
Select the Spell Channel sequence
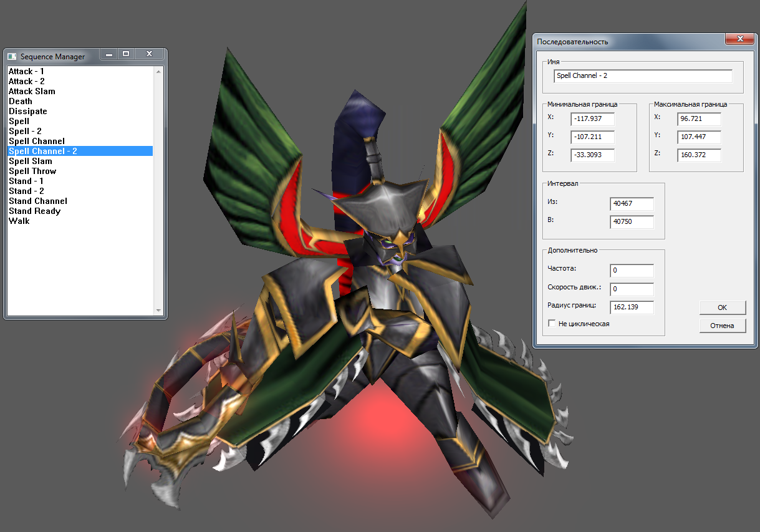tap(80, 141)
